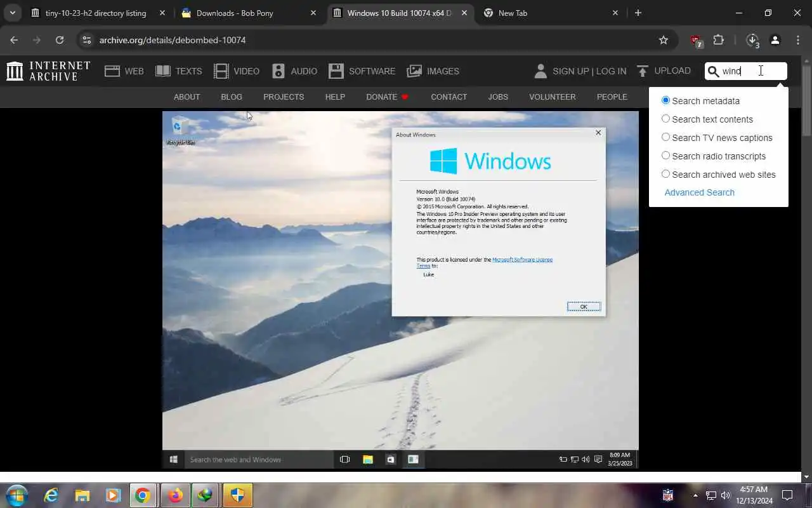Viewport: 812px width, 508px height.
Task: Click the LOG IN link
Action: [611, 71]
